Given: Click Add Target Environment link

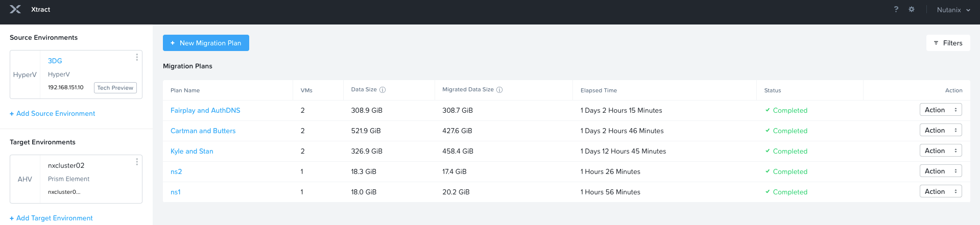Looking at the screenshot, I should 51,218.
